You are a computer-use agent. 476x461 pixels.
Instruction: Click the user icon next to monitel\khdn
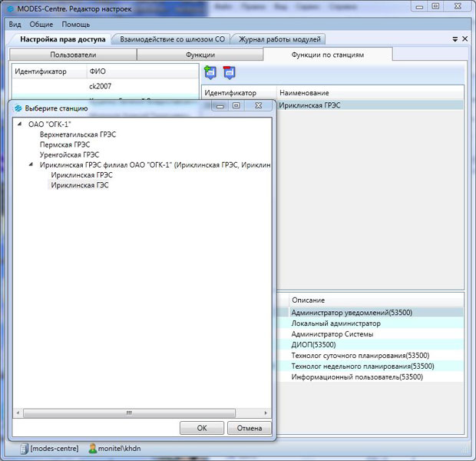click(93, 449)
